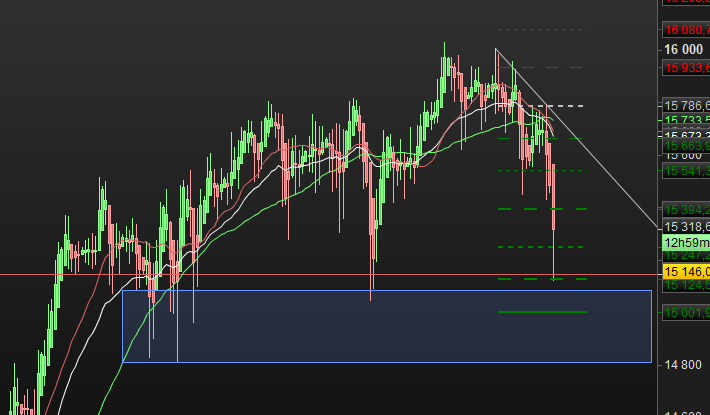This screenshot has width=710, height=415.
Task: Select the topmost red dotted level line
Action: 542,29
